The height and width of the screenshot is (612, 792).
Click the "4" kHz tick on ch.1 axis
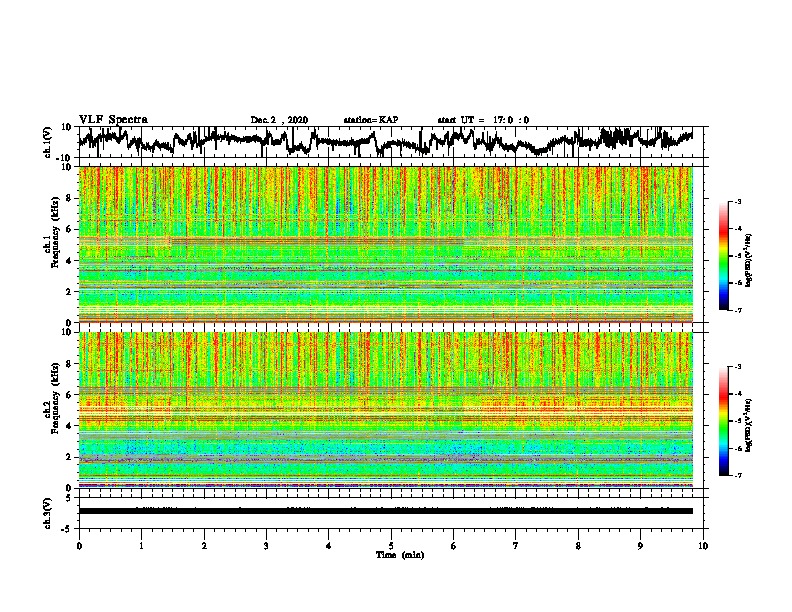(70, 261)
